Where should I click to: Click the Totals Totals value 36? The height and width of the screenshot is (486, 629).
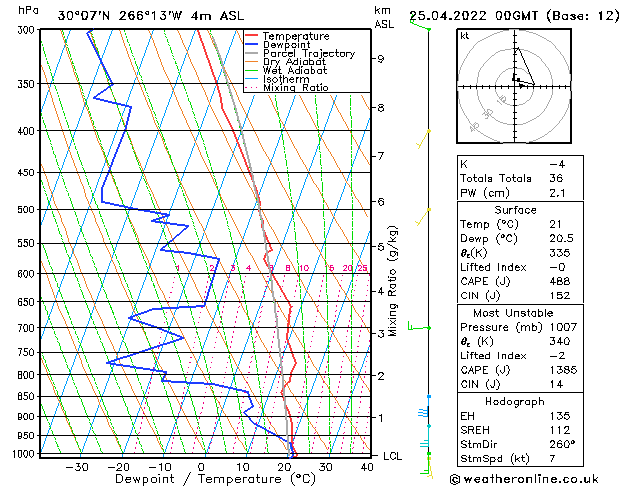click(556, 178)
